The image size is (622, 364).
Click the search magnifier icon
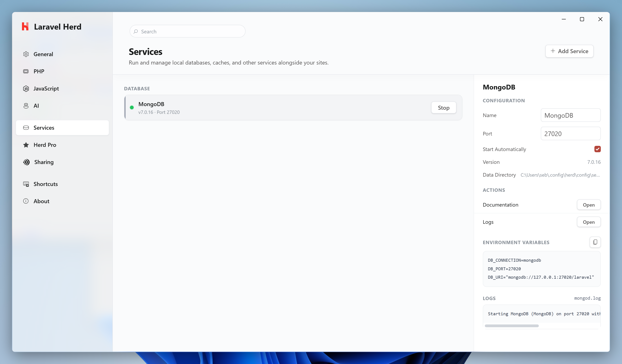(x=136, y=31)
